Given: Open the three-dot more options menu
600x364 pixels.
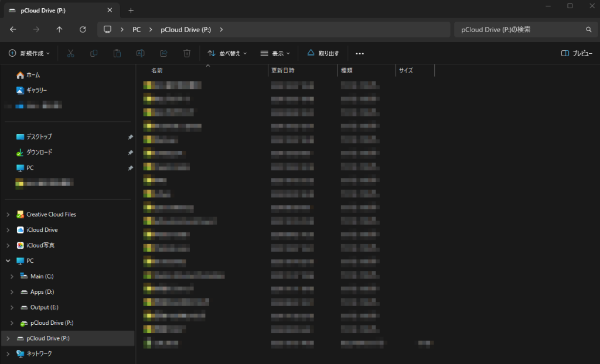Looking at the screenshot, I should click(360, 53).
